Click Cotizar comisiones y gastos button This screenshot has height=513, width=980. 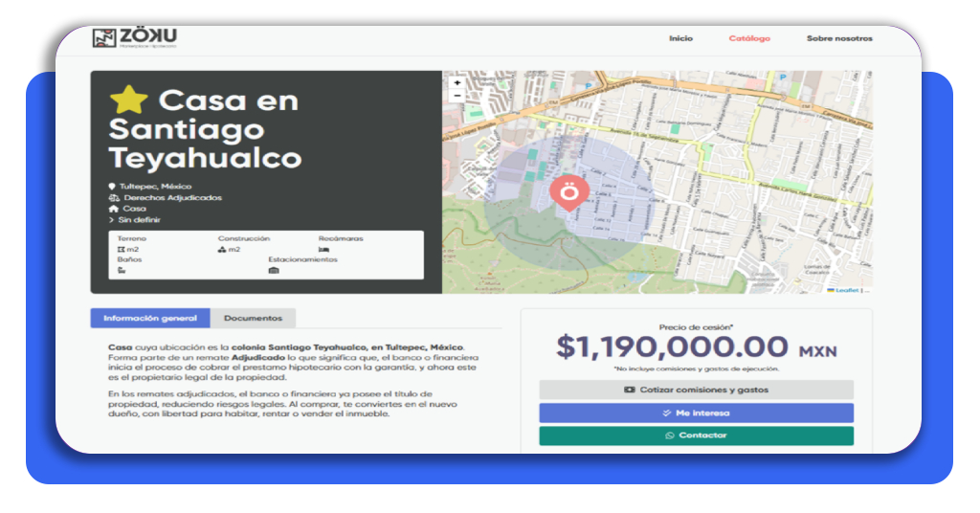pyautogui.click(x=697, y=390)
